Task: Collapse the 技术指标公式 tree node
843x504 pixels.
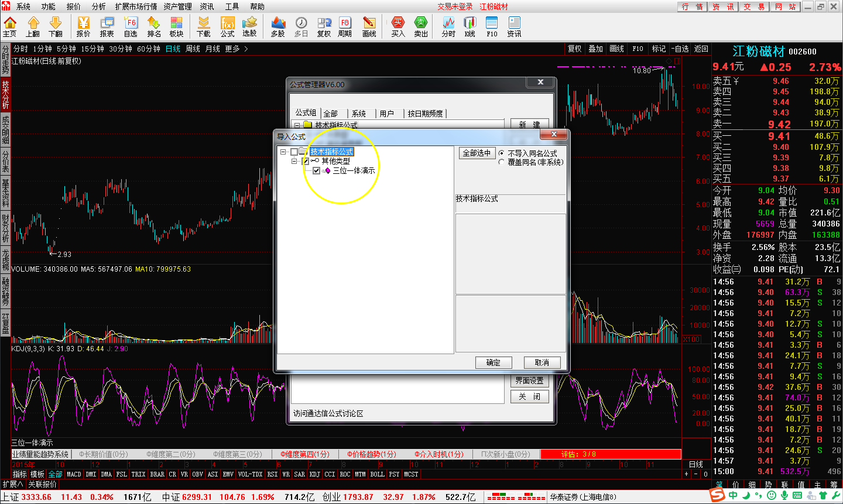Action: [283, 152]
